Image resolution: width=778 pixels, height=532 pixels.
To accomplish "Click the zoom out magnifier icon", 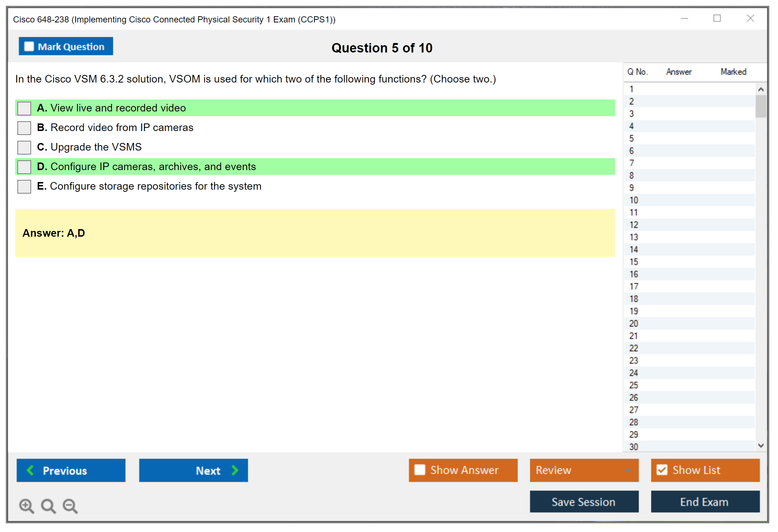I will 70,506.
